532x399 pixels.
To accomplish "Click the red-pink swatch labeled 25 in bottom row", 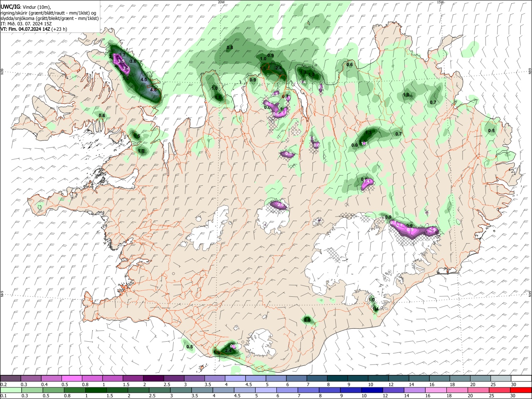I will point(500,390).
